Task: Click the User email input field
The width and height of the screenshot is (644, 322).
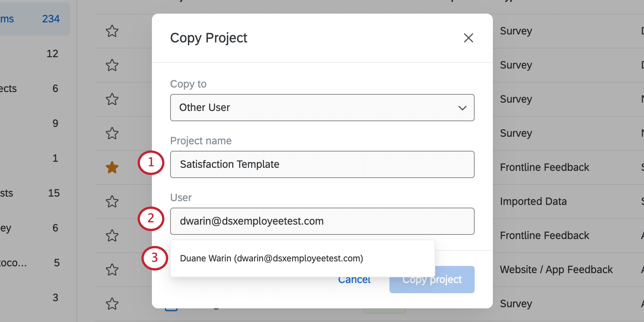Action: point(322,221)
